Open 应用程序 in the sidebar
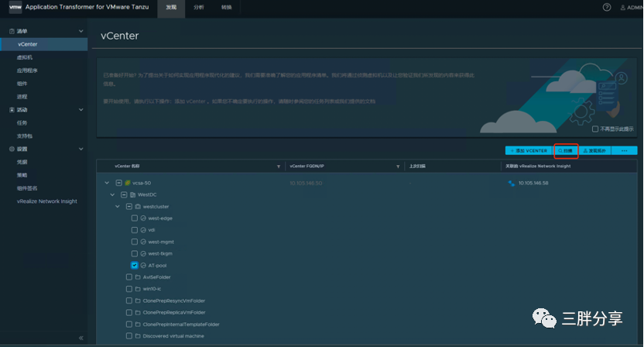 pyautogui.click(x=27, y=70)
